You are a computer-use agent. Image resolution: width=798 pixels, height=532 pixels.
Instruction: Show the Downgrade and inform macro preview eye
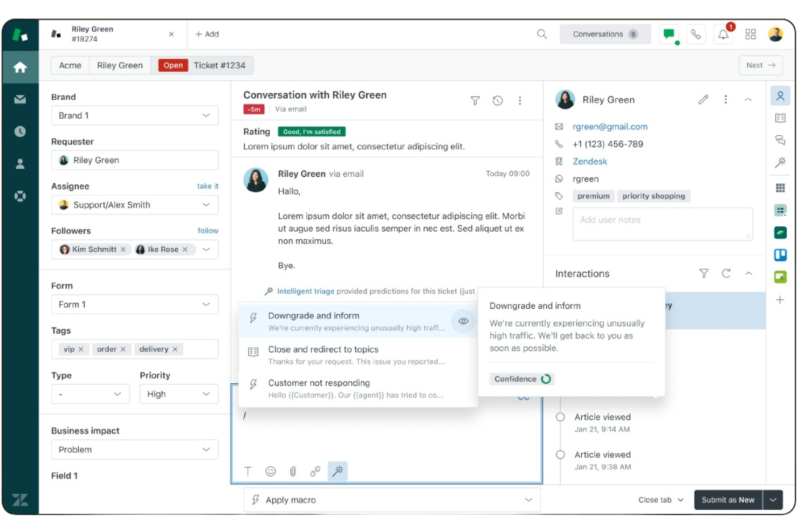coord(463,321)
